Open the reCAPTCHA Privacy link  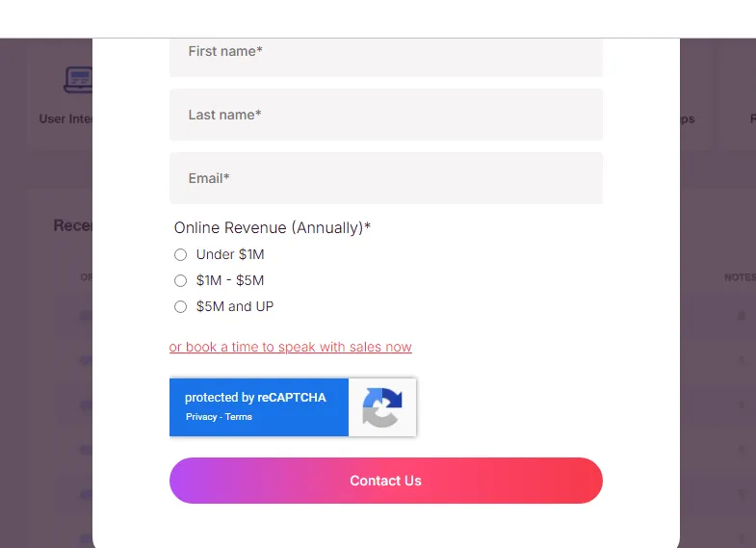[x=201, y=417]
